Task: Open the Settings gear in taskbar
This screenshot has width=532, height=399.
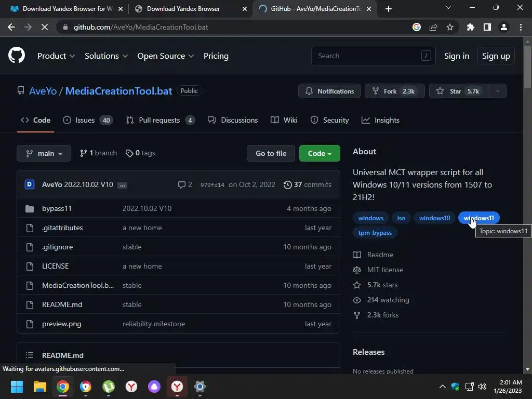Action: tap(200, 387)
